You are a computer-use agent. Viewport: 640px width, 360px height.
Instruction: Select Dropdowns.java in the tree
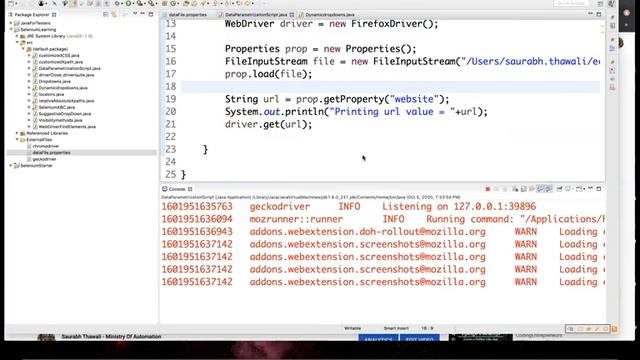coord(54,82)
